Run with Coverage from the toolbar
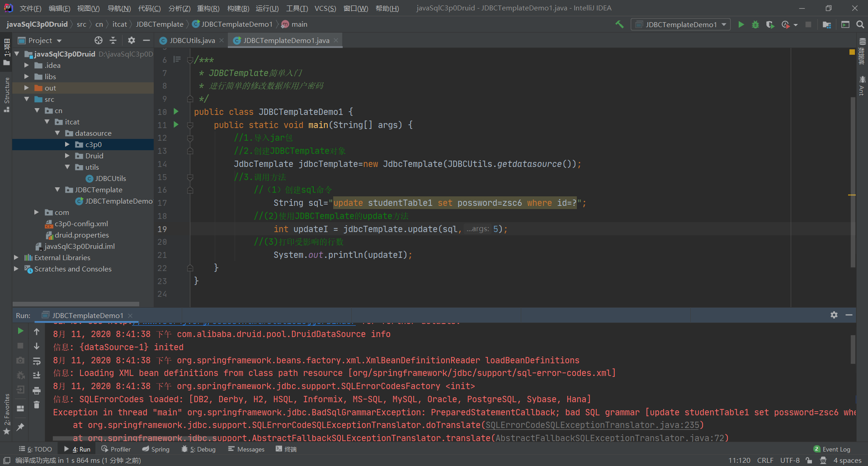 [x=770, y=24]
